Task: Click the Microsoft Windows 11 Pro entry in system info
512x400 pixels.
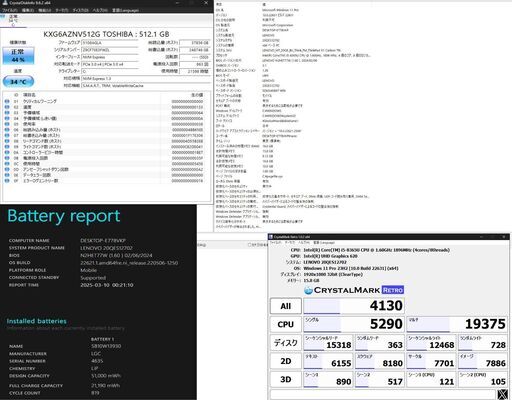Action: tap(280, 10)
